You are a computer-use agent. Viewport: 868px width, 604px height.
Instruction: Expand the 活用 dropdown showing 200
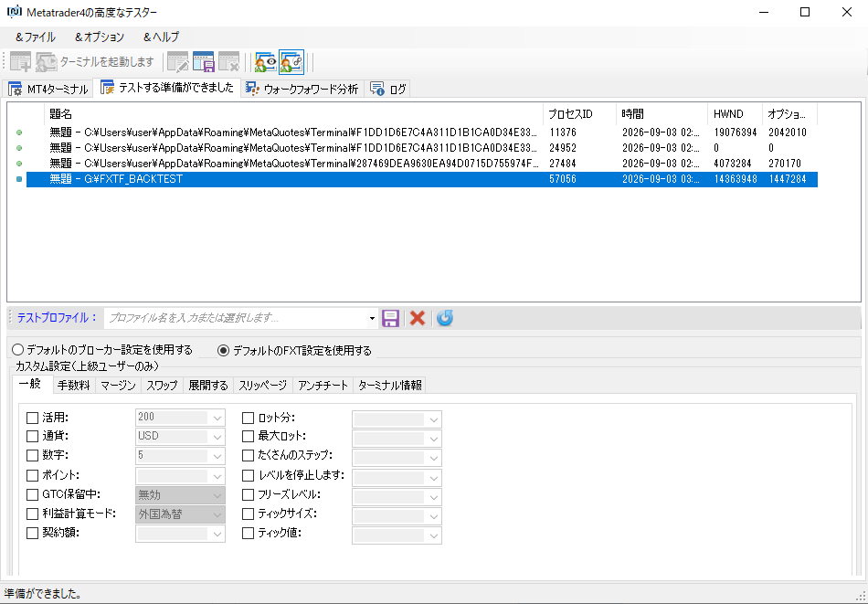point(217,418)
